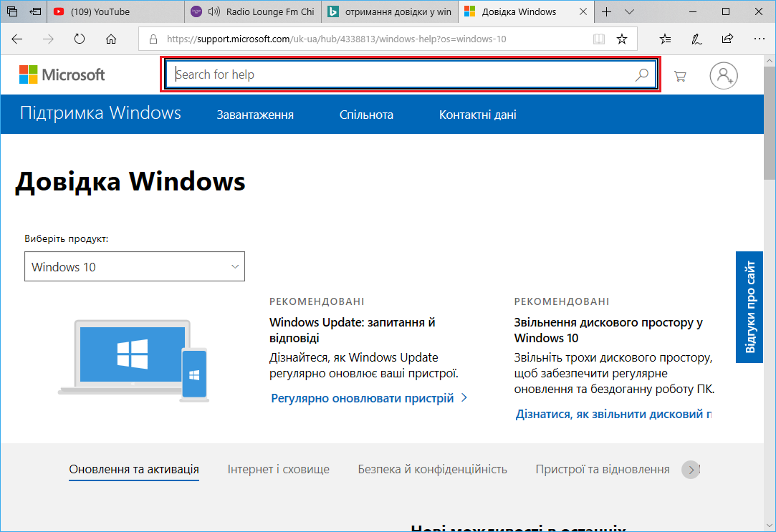Click the scrollbar down arrow
This screenshot has height=532, width=776.
[770, 526]
